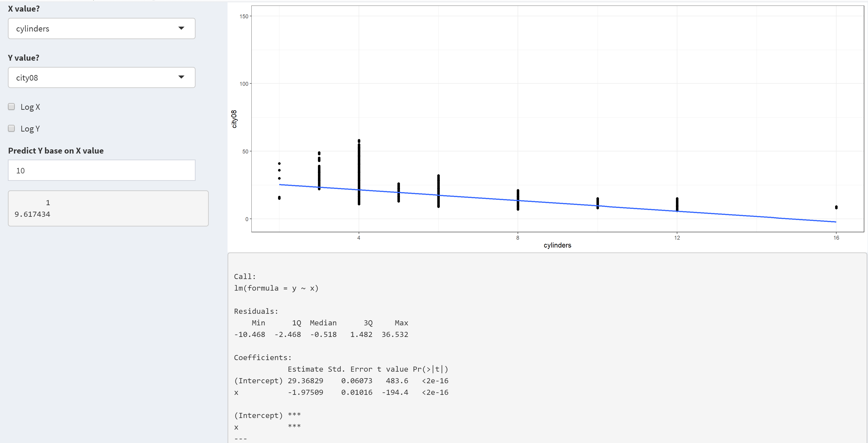Expand the cylinders selector arrow
The image size is (868, 443).
(181, 28)
